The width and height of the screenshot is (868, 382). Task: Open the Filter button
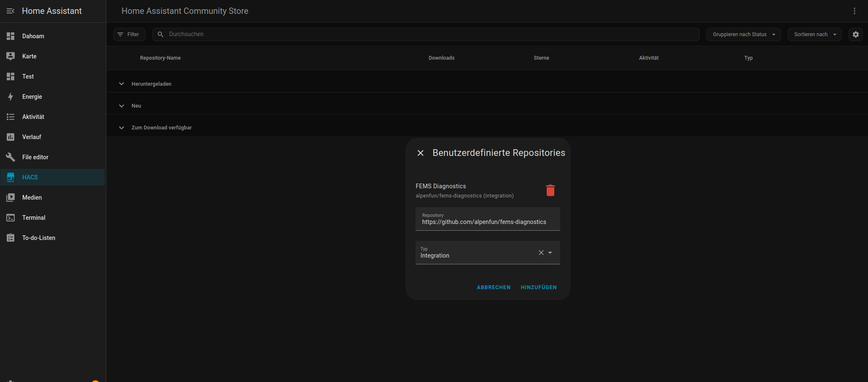129,34
